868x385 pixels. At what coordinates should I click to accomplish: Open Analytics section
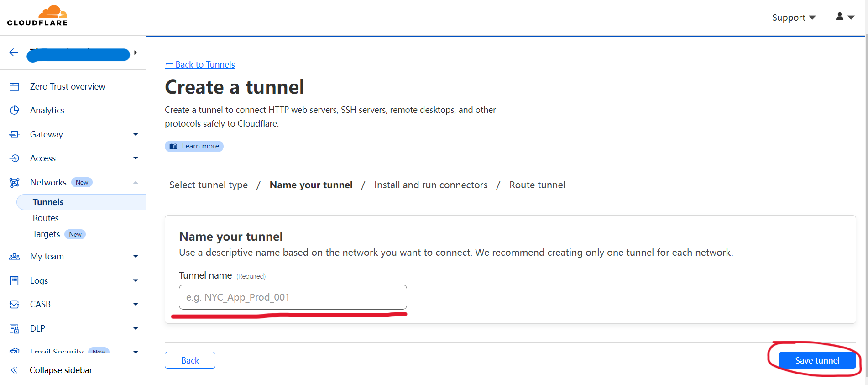coord(47,111)
